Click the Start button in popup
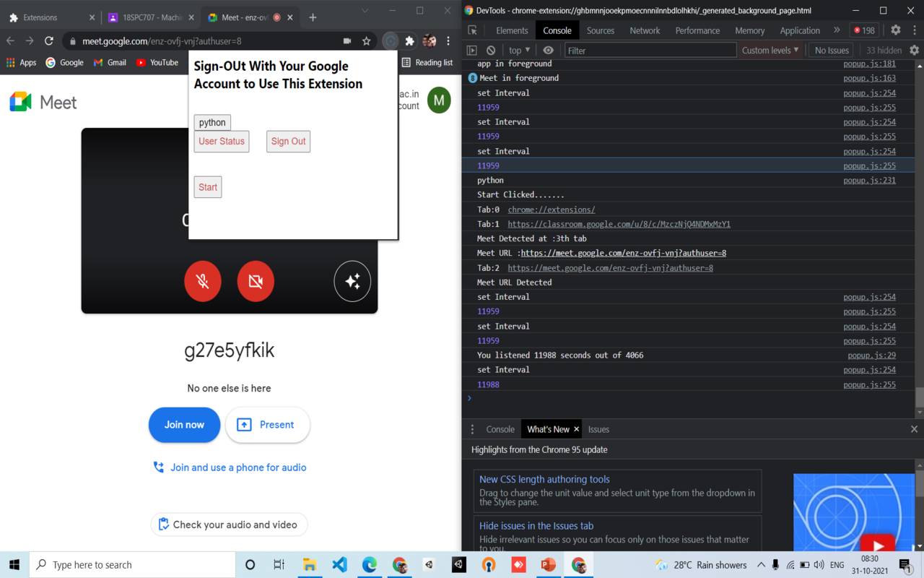 click(208, 187)
